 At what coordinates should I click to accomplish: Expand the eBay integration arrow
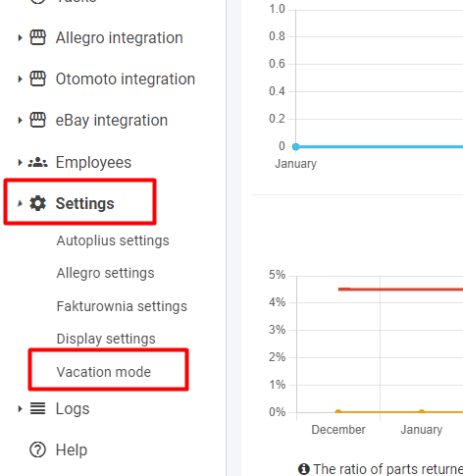point(20,120)
